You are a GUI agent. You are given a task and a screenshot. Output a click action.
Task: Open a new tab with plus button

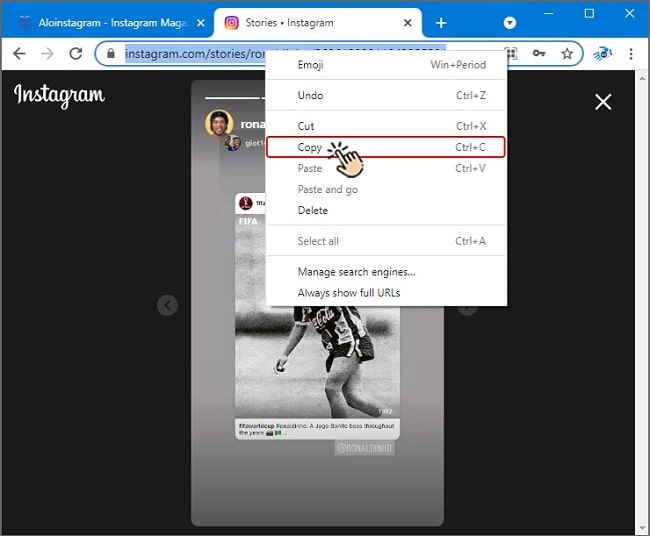pos(441,23)
